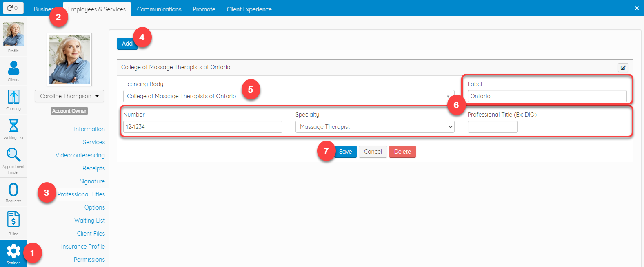Open the Videoconferencing link
Image resolution: width=644 pixels, height=267 pixels.
[x=80, y=155]
